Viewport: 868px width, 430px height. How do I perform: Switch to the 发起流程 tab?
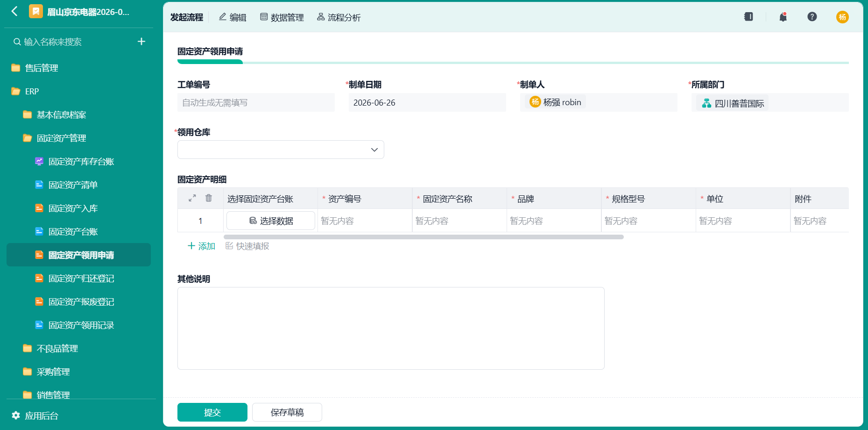(x=186, y=17)
